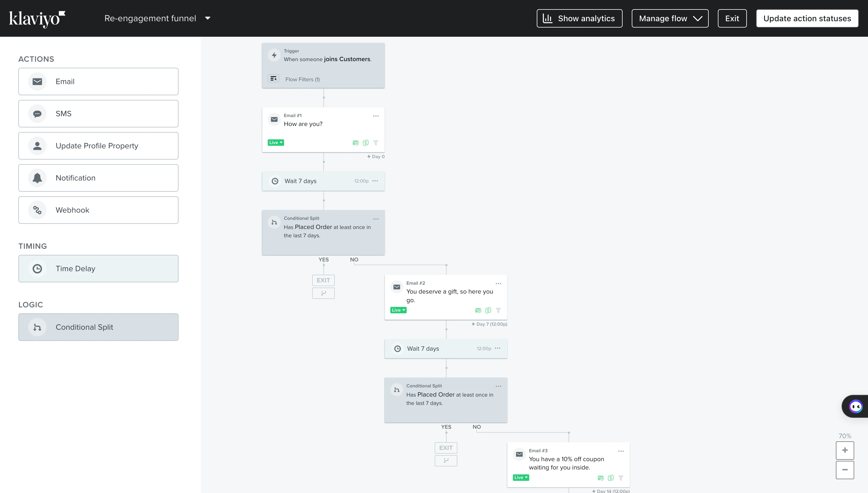Expand the Re-engagement funnel name dropdown
This screenshot has height=493, width=868.
pyautogui.click(x=208, y=18)
